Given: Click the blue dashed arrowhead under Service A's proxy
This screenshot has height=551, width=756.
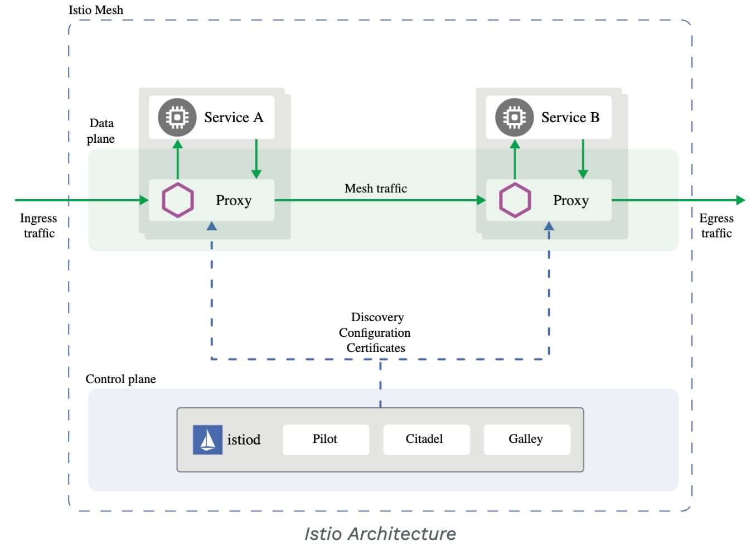Looking at the screenshot, I should pos(212,226).
